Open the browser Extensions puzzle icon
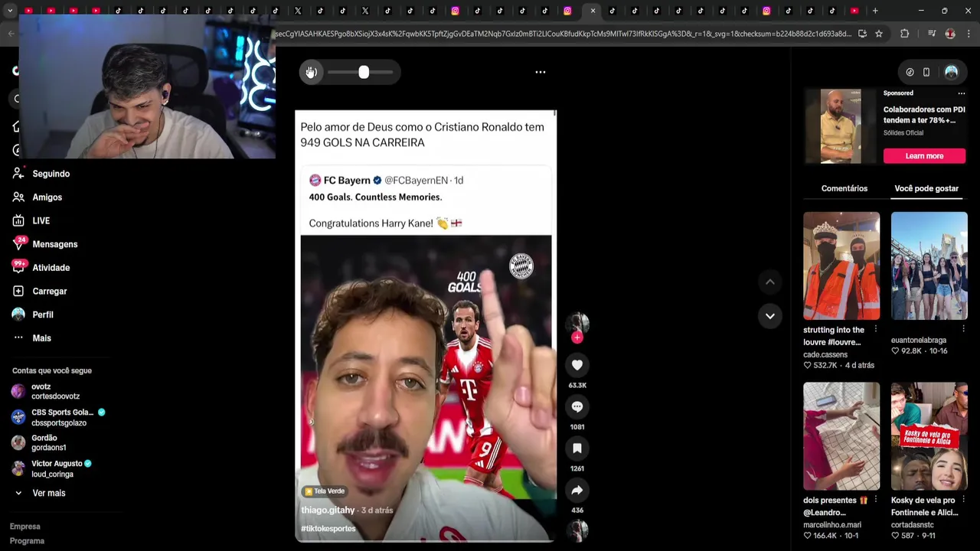The width and height of the screenshot is (980, 551). pyautogui.click(x=905, y=34)
